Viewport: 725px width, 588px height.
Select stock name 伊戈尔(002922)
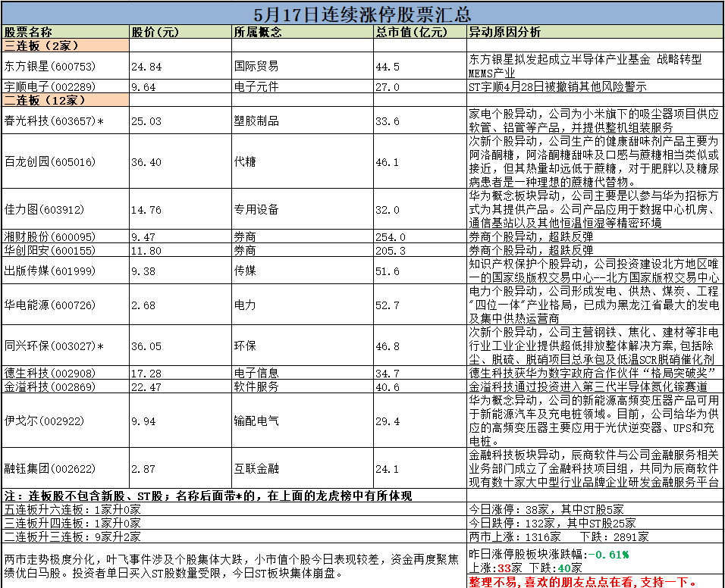45,421
